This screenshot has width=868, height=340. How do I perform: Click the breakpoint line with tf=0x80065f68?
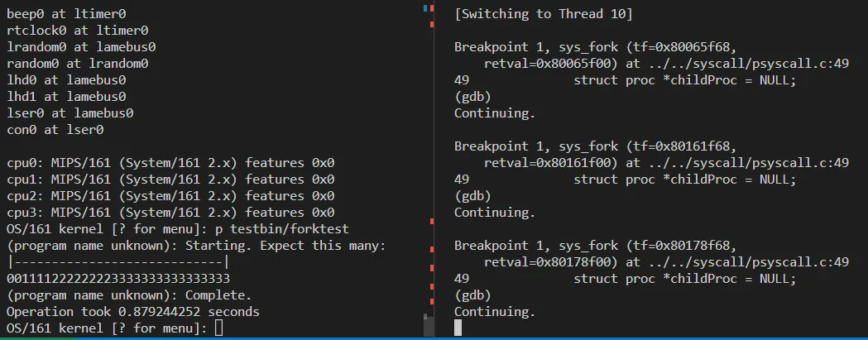pyautogui.click(x=594, y=47)
